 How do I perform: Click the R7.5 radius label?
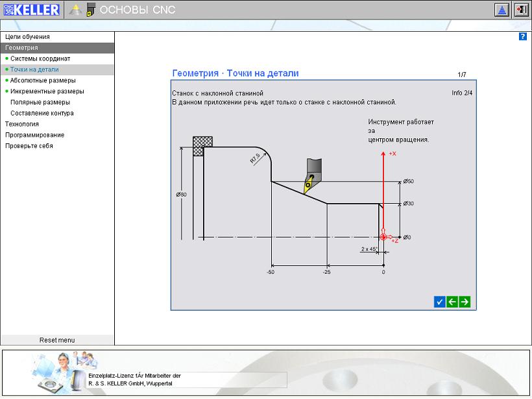click(255, 159)
